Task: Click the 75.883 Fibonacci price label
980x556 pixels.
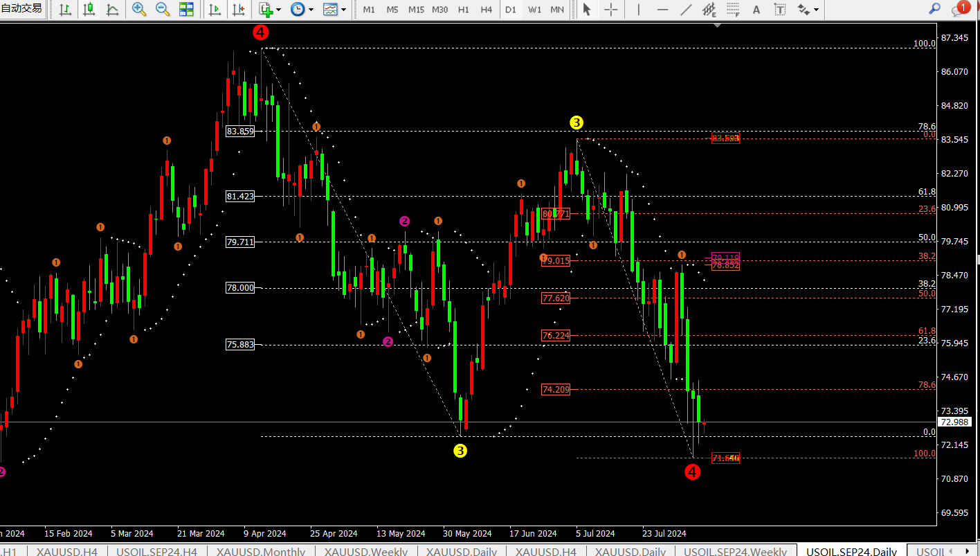Action: 240,345
